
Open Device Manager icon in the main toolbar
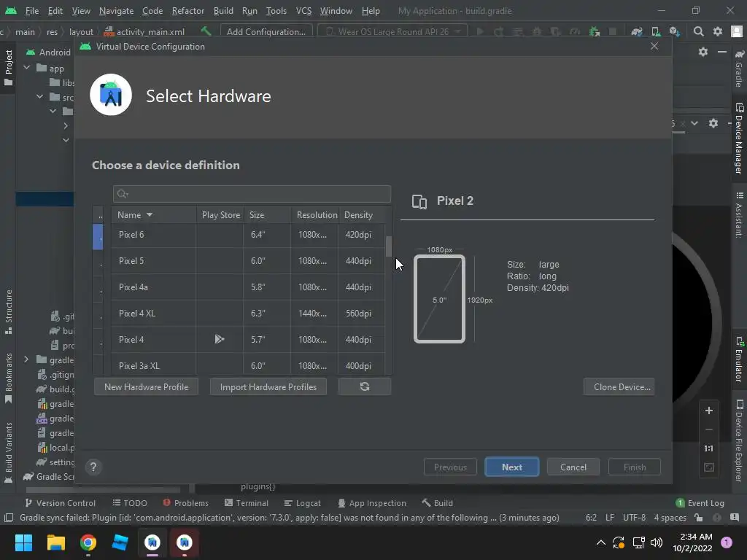656,31
